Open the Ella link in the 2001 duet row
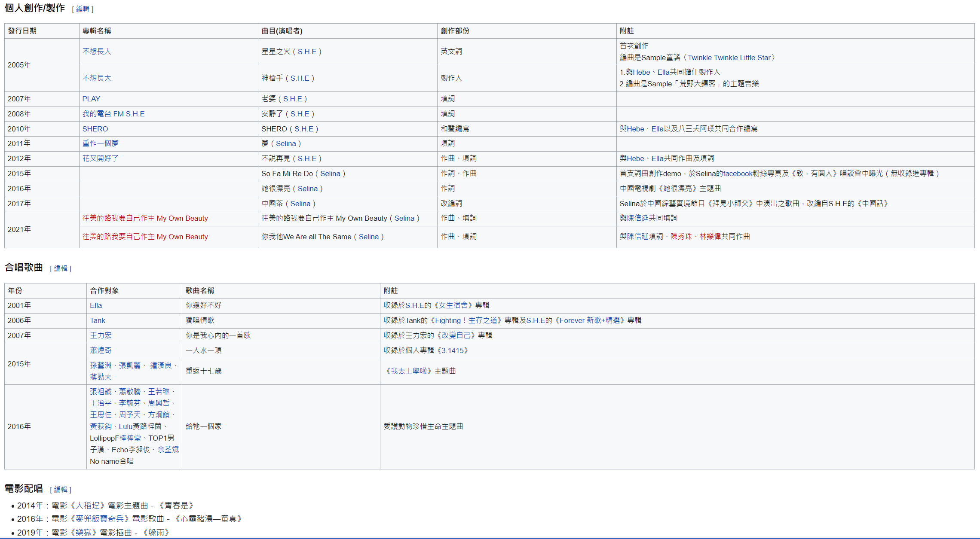The image size is (980, 539). coord(96,305)
